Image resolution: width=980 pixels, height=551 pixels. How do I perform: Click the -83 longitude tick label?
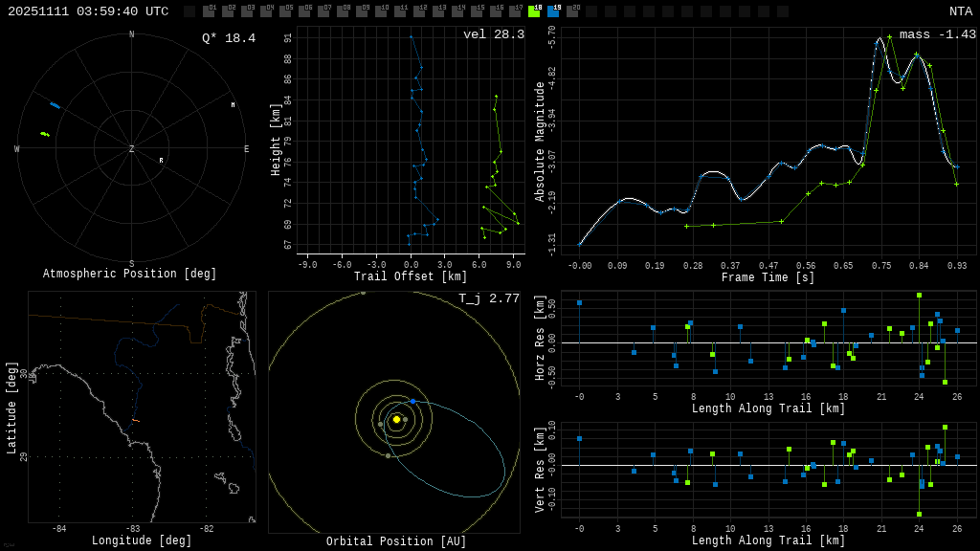(x=132, y=528)
